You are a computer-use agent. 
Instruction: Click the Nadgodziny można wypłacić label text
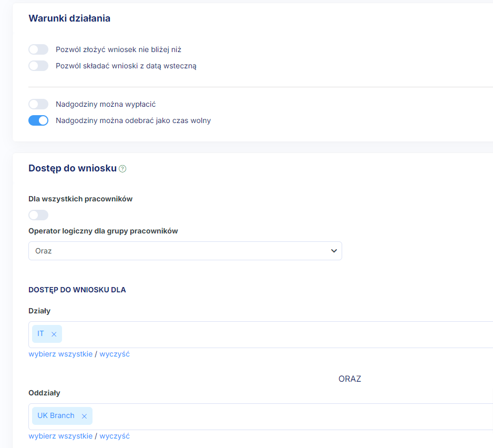click(x=106, y=104)
